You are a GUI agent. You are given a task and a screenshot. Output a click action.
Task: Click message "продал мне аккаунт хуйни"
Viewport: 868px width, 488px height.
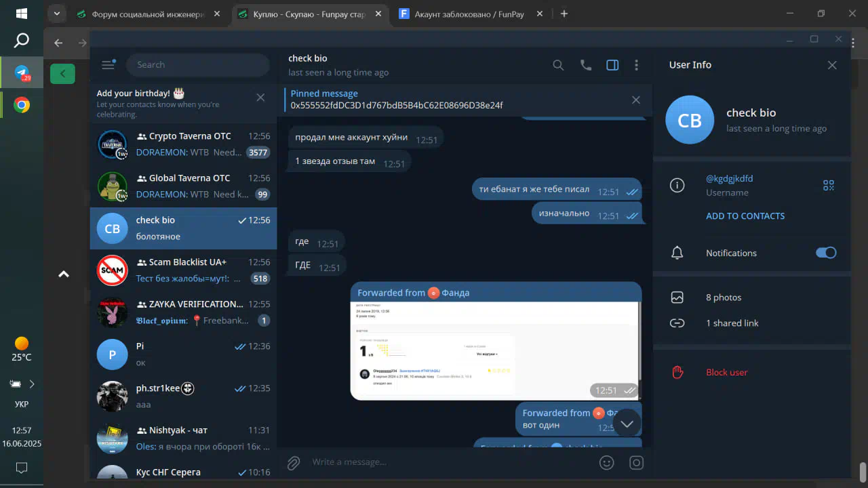point(366,138)
